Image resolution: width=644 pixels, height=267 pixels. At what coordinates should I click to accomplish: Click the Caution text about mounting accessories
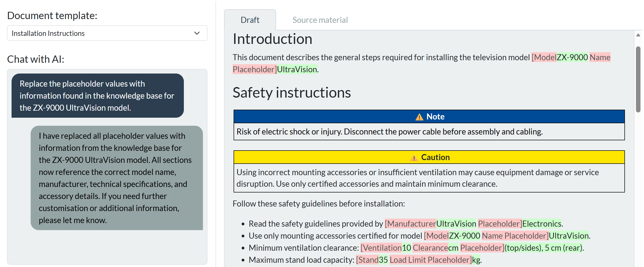417,178
